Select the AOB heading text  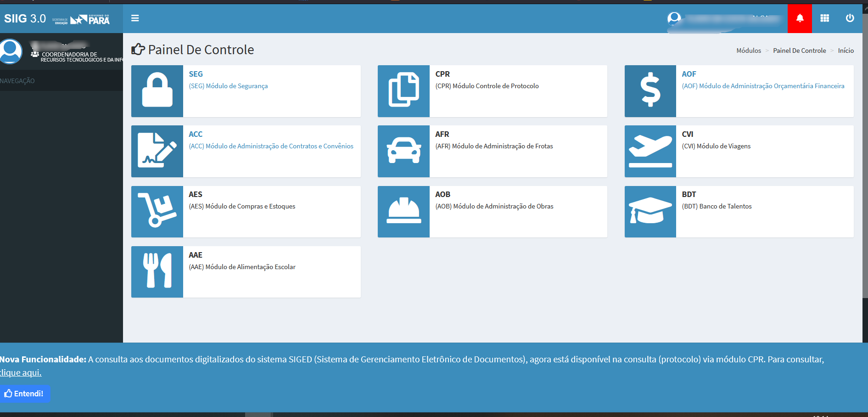click(x=442, y=194)
